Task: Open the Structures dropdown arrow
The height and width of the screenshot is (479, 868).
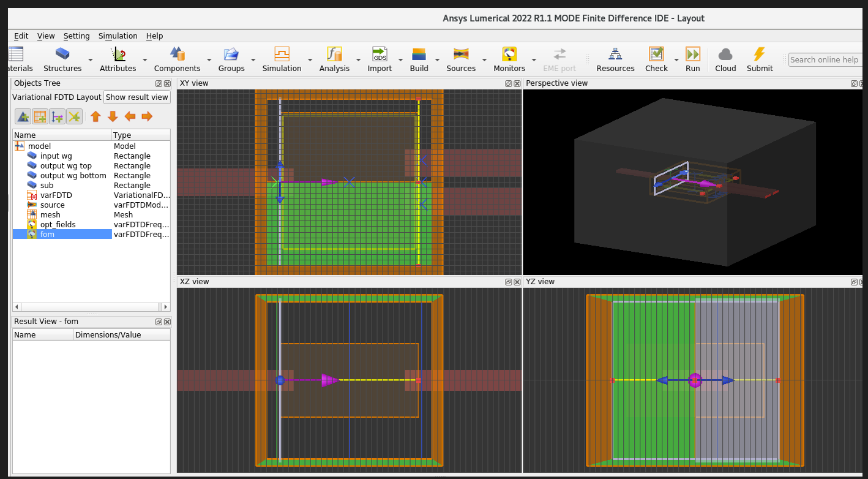Action: (91, 60)
